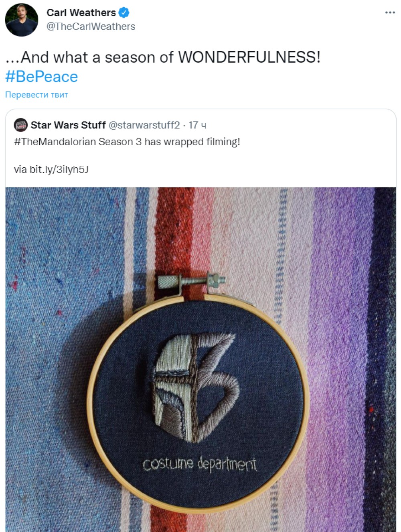Follow the bit.ly/3ilyh5J link
Viewport: 401px width, 532px height.
[x=59, y=169]
